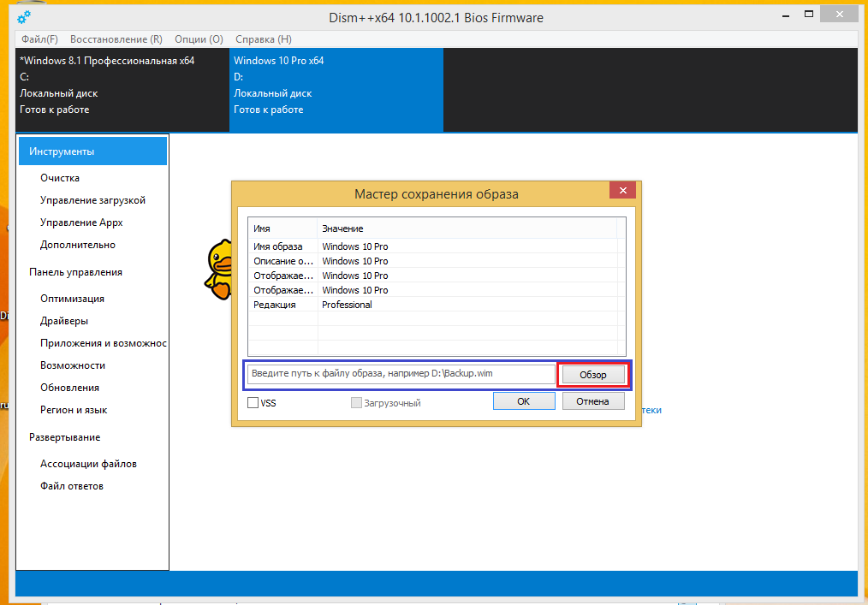Open Оптимизация in the sidebar
Viewport: 868px width, 605px height.
(x=72, y=299)
